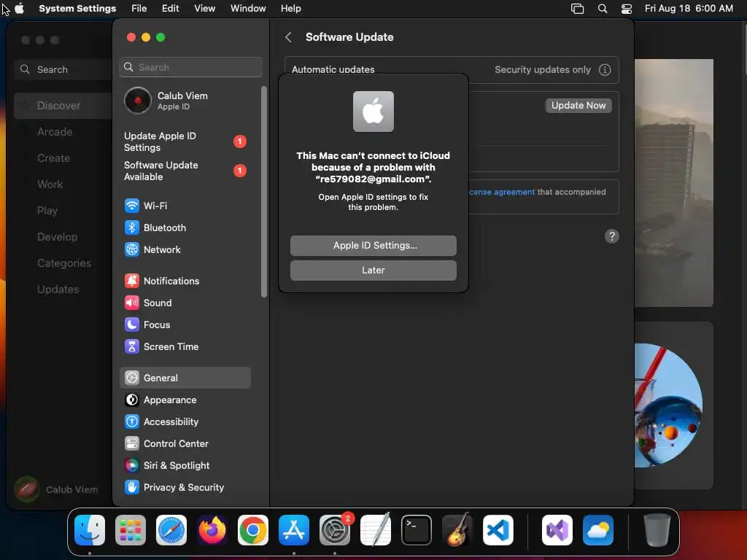Open Terminal from the Dock

(417, 530)
